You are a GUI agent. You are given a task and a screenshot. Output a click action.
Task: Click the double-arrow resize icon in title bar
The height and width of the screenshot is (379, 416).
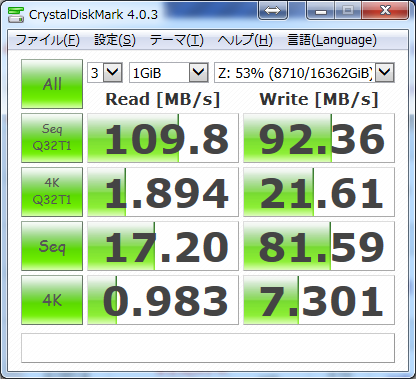click(273, 11)
